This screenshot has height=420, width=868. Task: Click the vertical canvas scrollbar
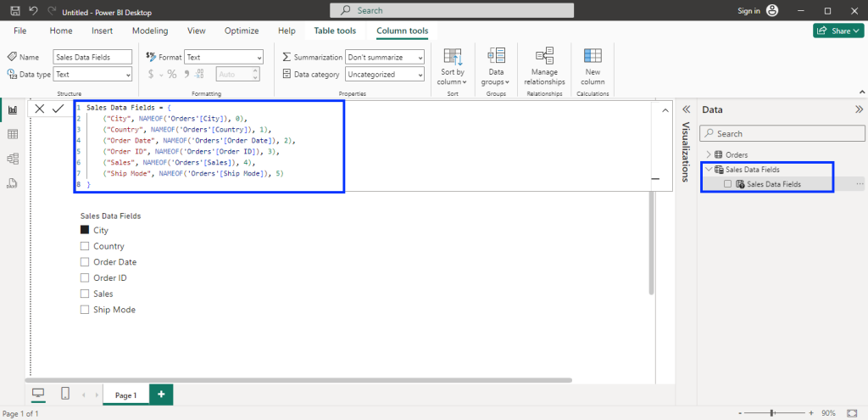(x=652, y=244)
